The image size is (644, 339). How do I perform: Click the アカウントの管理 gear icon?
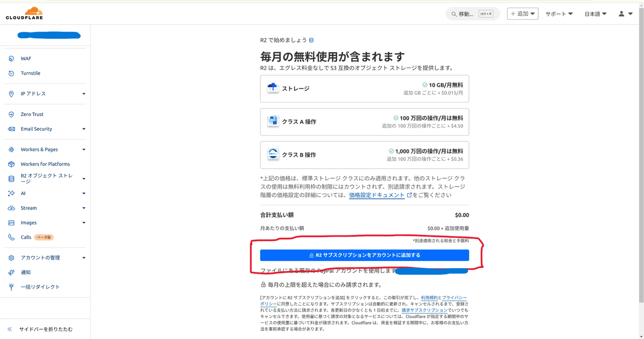(x=11, y=258)
